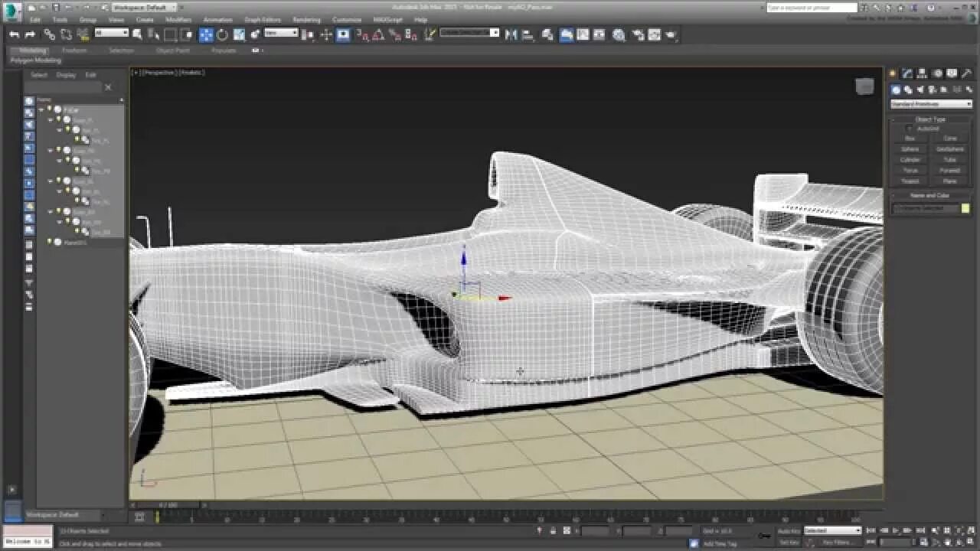Open the Manage Layers icon
980x551 pixels.
548,34
